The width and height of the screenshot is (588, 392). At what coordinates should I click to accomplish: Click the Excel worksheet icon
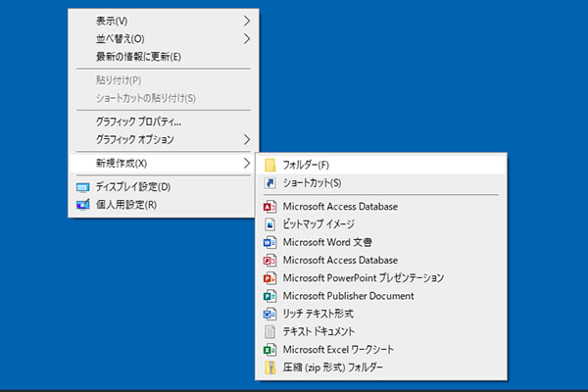tap(270, 350)
